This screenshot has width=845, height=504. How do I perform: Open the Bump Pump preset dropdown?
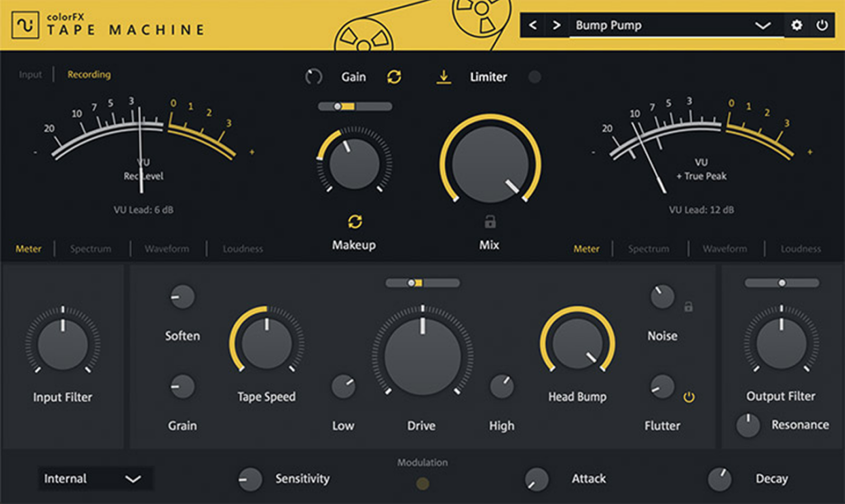pos(762,26)
